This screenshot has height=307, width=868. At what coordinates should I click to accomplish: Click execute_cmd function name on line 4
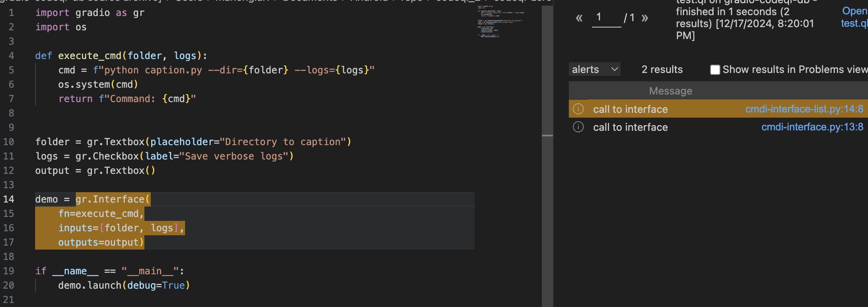pyautogui.click(x=90, y=55)
